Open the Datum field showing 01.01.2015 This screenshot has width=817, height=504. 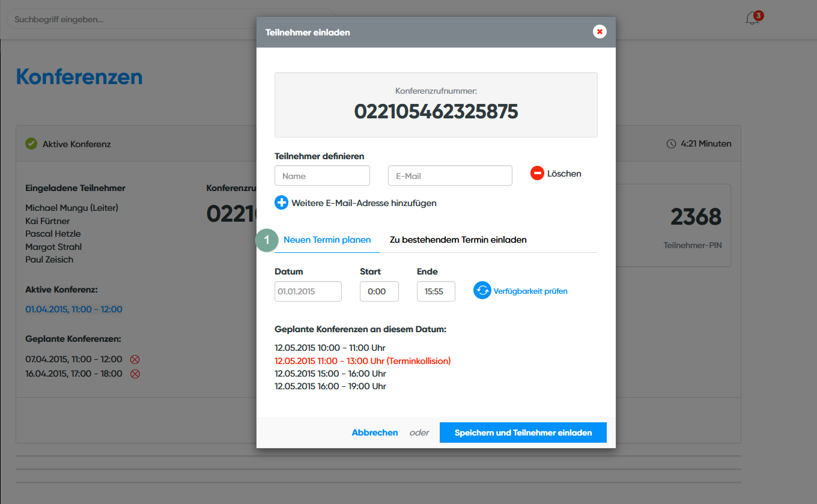(308, 291)
